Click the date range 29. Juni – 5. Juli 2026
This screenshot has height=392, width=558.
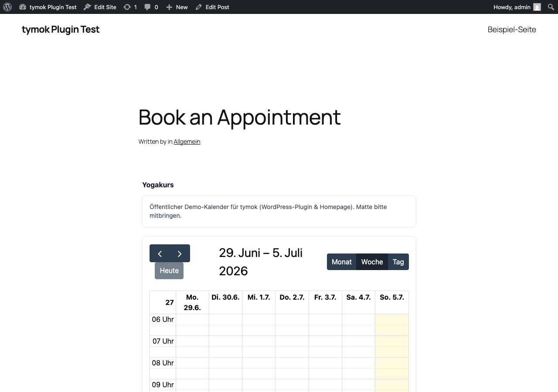(261, 262)
